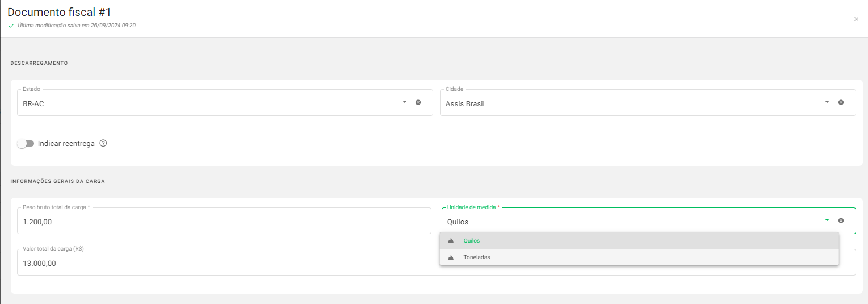Clear the Unidade de medida selection
This screenshot has height=304, width=868.
click(x=841, y=220)
